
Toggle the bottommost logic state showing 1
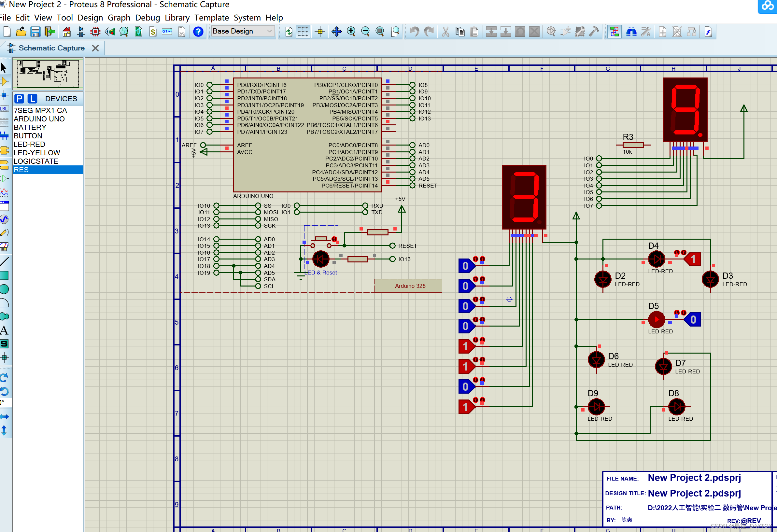pyautogui.click(x=466, y=407)
